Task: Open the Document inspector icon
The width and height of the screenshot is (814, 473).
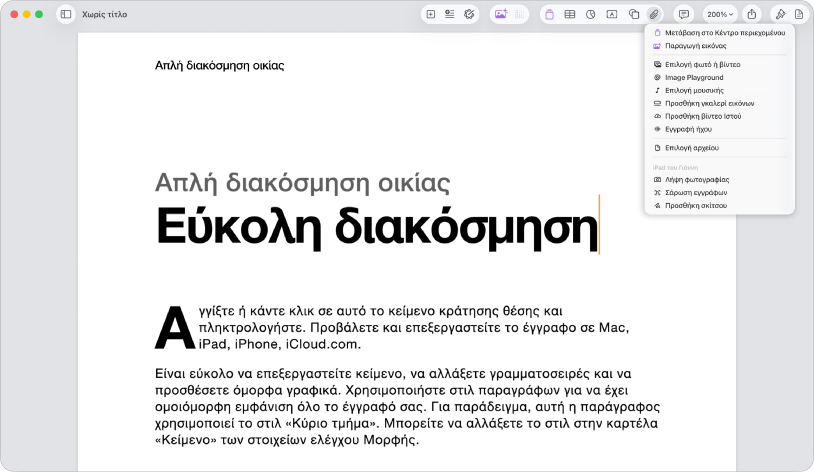Action: tap(799, 15)
